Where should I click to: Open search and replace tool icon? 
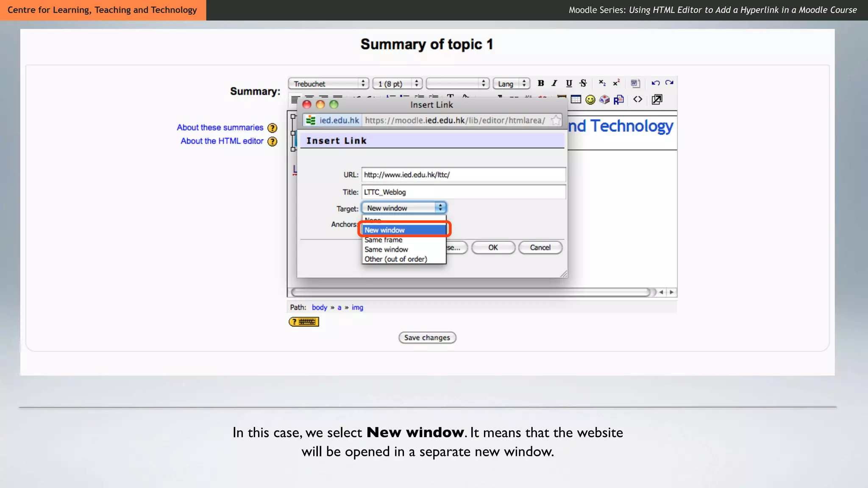coord(619,100)
